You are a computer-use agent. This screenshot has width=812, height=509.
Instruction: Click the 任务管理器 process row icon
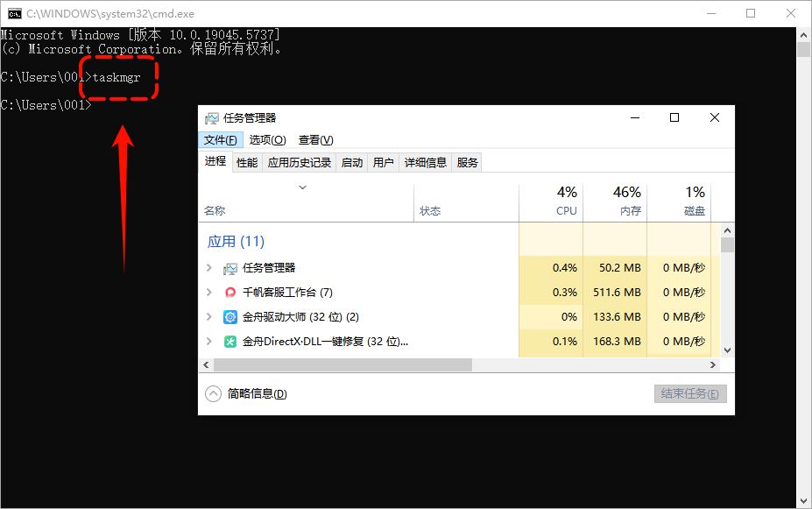tap(229, 268)
